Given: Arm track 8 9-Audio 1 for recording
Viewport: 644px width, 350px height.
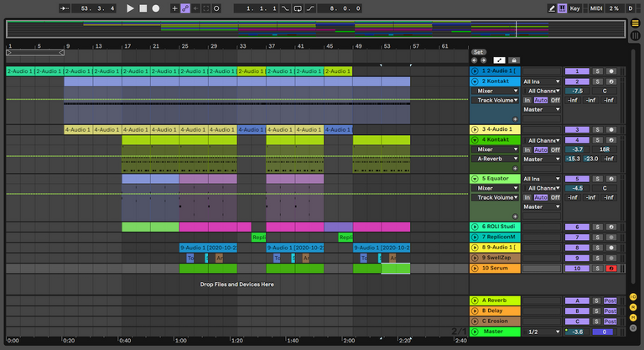Looking at the screenshot, I should click(611, 248).
